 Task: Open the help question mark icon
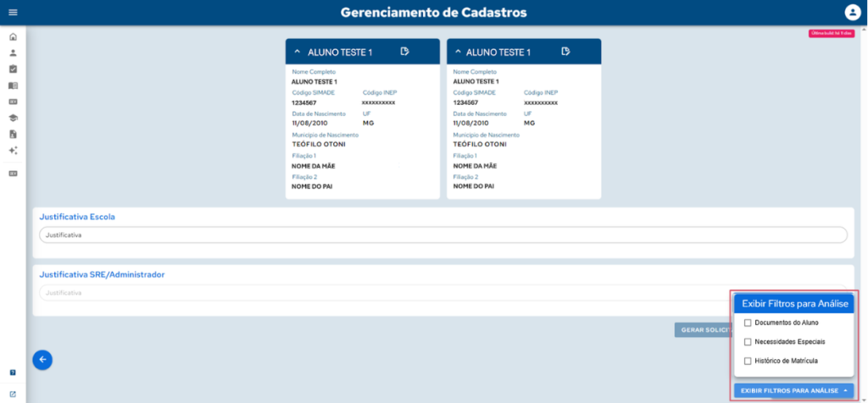coord(13,373)
